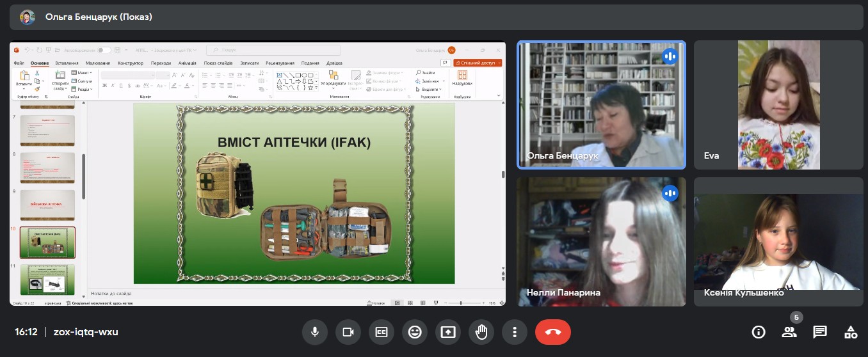868x357 pixels.
Task: Adjust the slide zoom slider
Action: (461, 303)
